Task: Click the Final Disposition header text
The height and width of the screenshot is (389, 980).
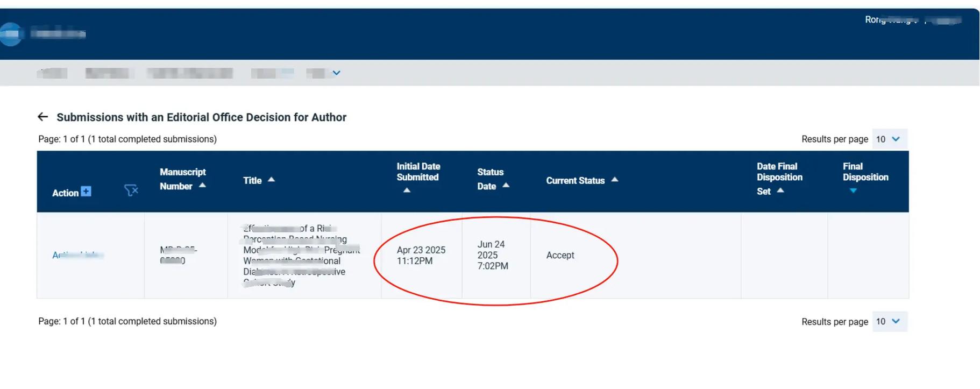Action: coord(865,172)
